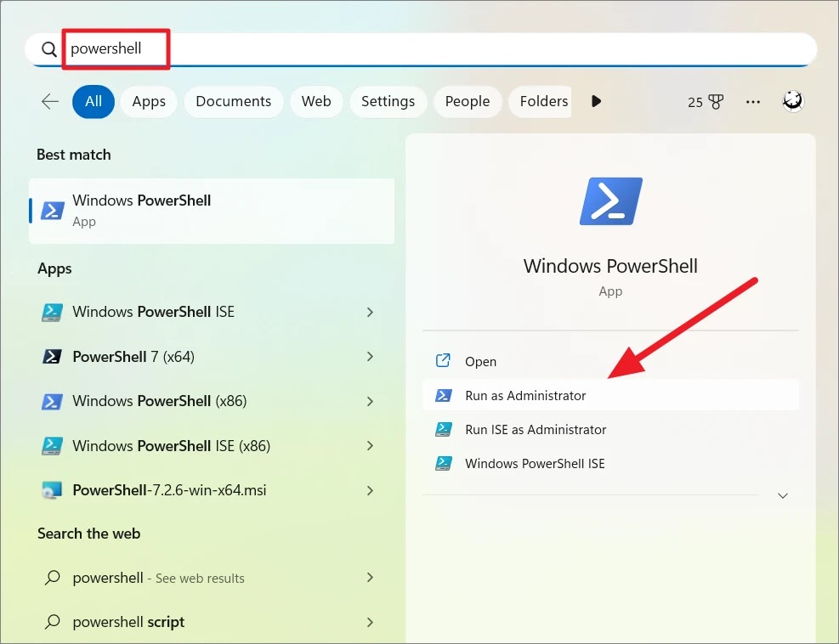The image size is (839, 644).
Task: Click the search magnifier icon
Action: click(48, 49)
